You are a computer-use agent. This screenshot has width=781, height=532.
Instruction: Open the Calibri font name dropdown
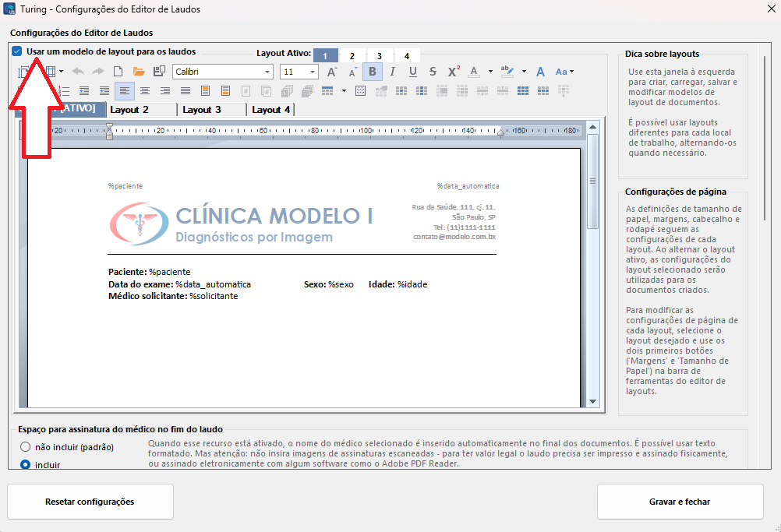(268, 72)
